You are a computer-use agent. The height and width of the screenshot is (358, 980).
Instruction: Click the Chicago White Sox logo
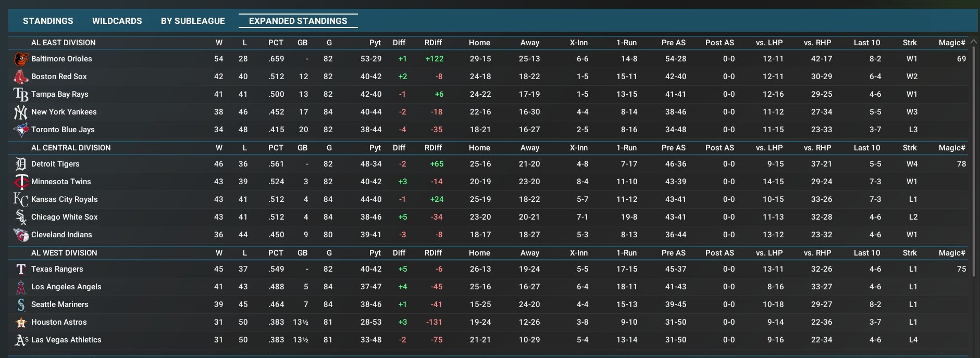click(21, 217)
